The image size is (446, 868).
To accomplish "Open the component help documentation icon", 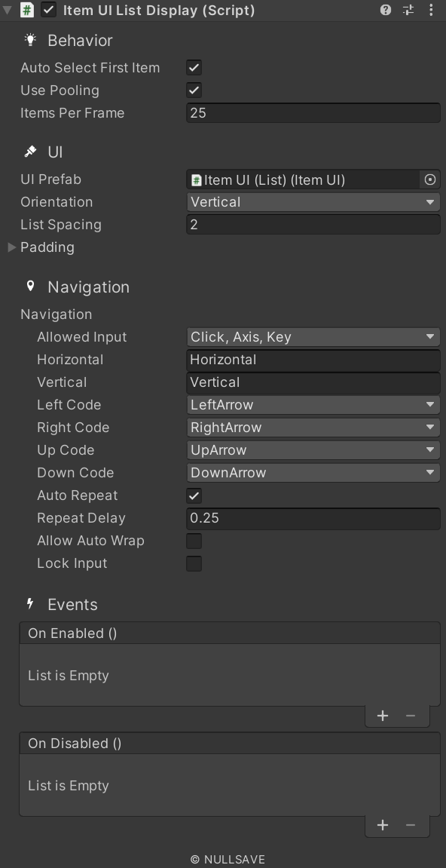I will (385, 10).
